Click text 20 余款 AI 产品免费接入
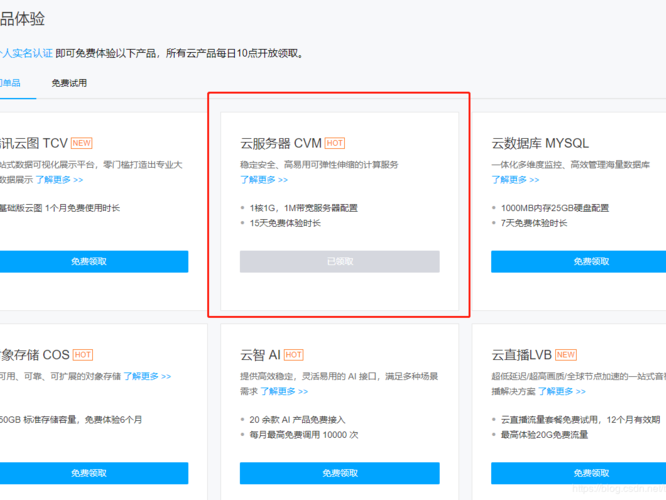This screenshot has width=666, height=500. (x=297, y=420)
